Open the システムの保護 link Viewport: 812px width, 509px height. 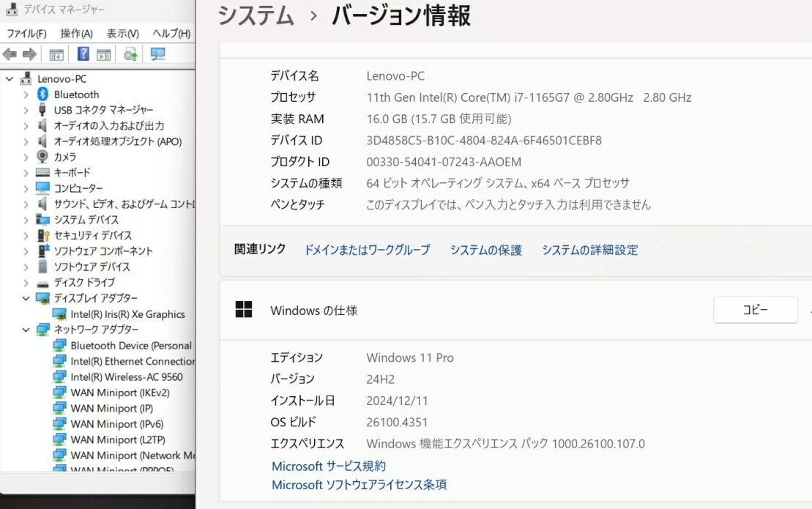click(x=485, y=250)
